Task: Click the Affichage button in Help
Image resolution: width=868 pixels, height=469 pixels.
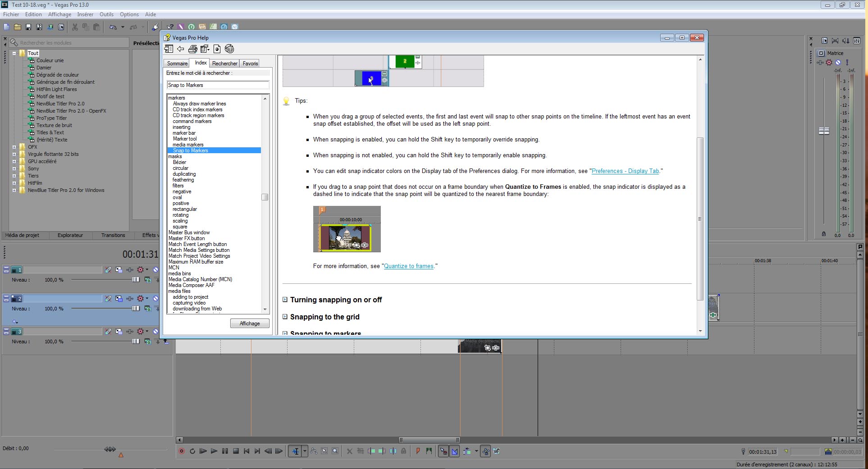Action: [x=250, y=323]
